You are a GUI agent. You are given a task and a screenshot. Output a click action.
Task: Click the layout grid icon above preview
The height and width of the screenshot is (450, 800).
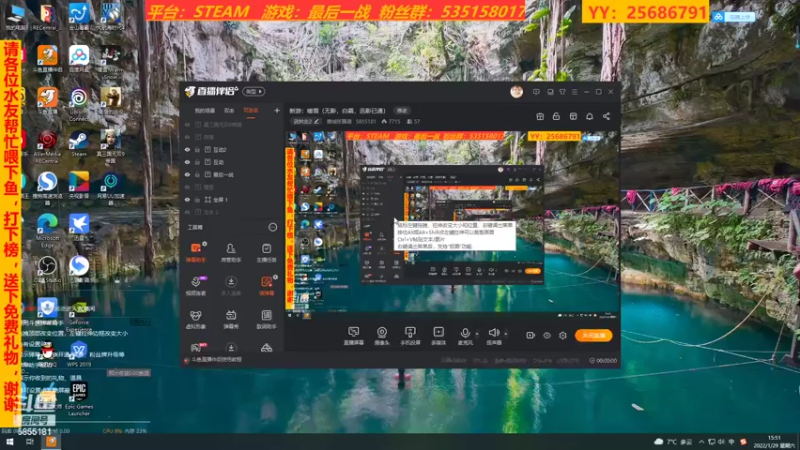(573, 117)
